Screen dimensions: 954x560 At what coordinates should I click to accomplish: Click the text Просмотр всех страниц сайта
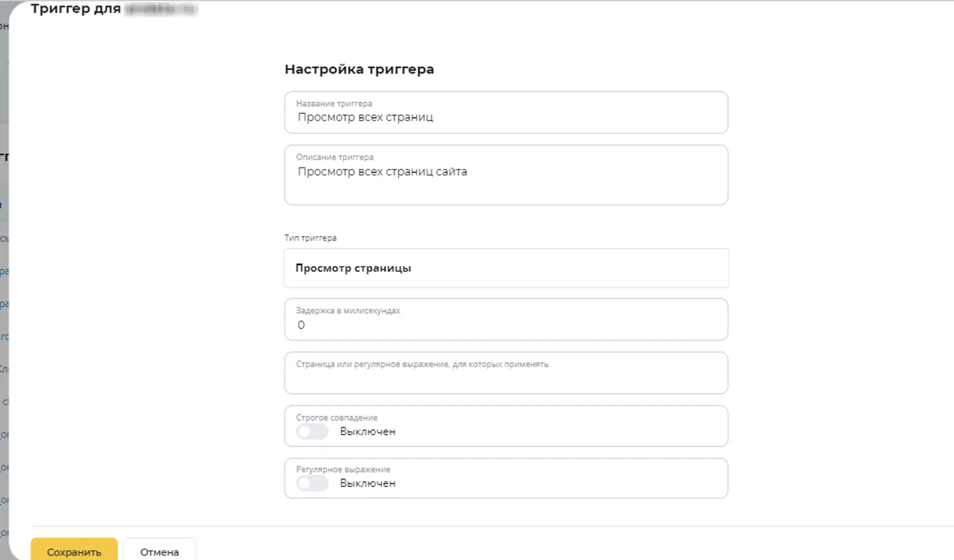382,171
